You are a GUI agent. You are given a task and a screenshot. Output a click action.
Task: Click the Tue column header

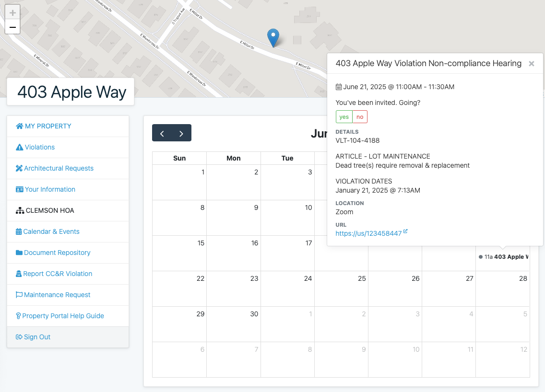(287, 158)
